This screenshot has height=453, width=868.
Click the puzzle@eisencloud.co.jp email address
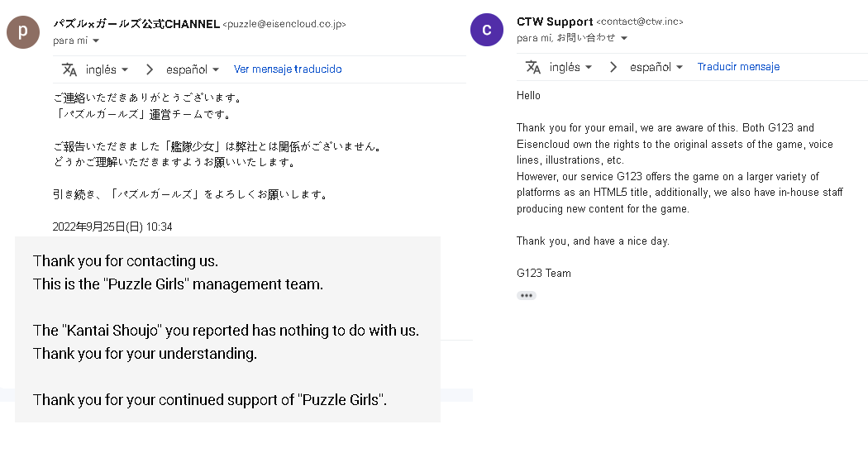(x=284, y=25)
